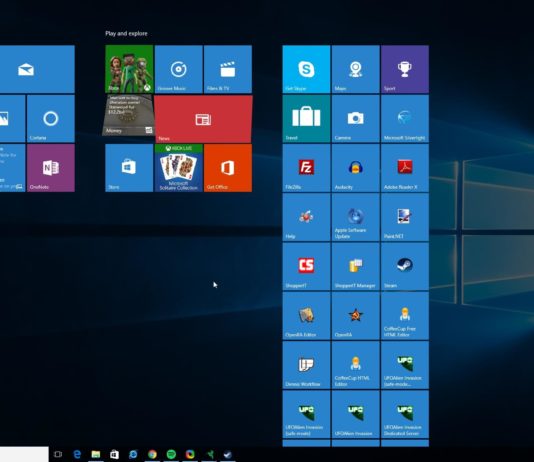Screen dimensions: 534x462
Task: Open Apple Software Update tile
Action: coord(356,217)
